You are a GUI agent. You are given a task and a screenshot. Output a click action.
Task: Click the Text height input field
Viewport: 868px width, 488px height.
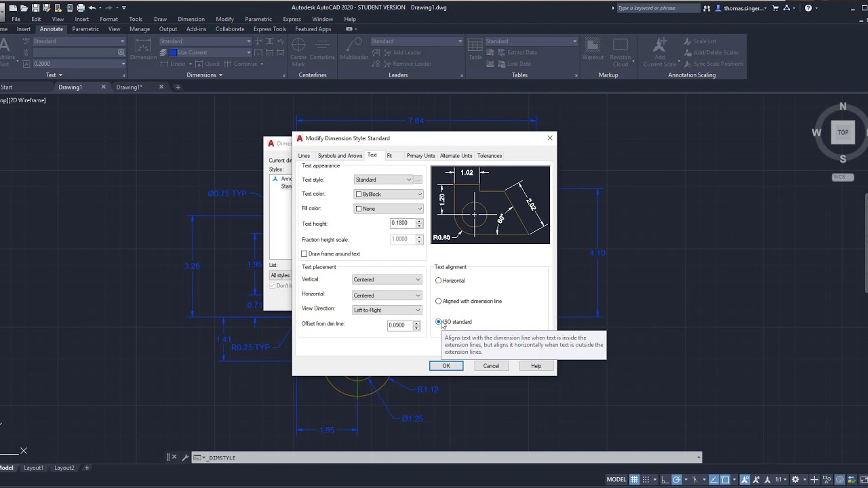coord(402,223)
